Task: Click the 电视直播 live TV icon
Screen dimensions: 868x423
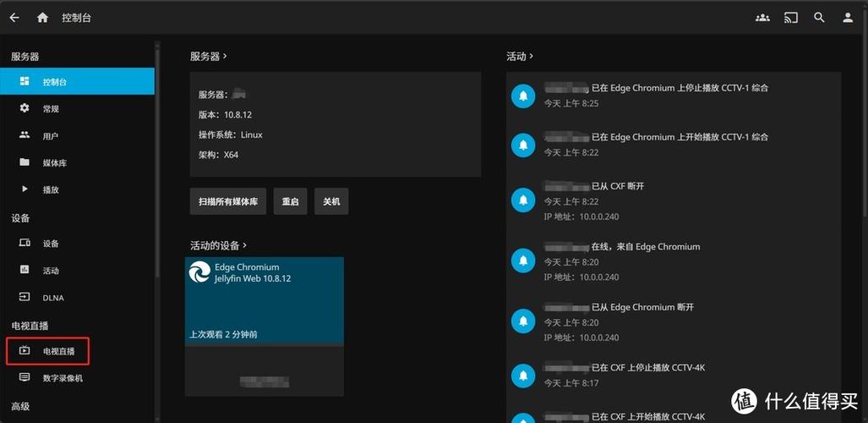Action: 25,350
